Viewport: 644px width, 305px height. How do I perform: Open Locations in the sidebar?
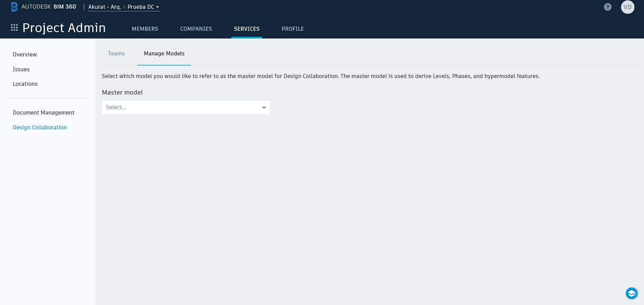25,84
